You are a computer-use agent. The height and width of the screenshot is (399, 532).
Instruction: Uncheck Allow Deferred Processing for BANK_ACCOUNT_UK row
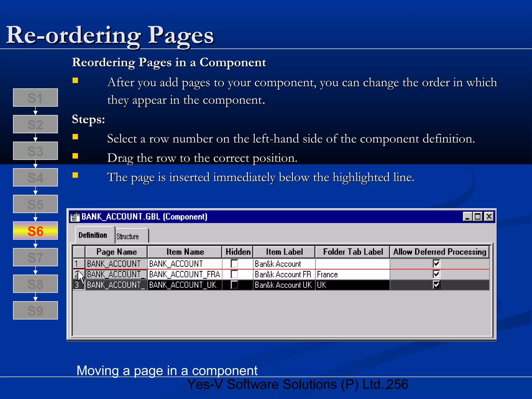[x=437, y=285]
